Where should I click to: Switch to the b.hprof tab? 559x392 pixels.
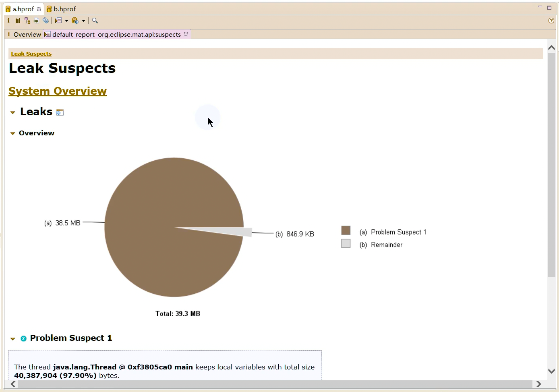[64, 9]
